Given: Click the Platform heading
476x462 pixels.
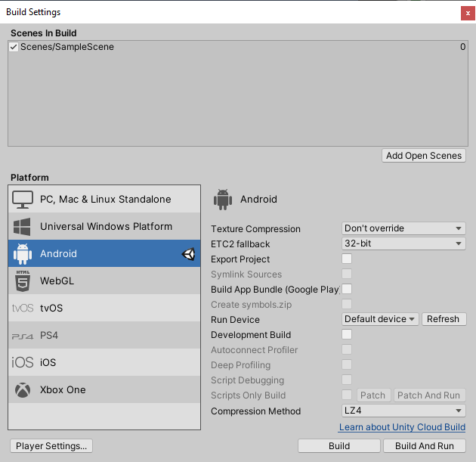Looking at the screenshot, I should (29, 178).
